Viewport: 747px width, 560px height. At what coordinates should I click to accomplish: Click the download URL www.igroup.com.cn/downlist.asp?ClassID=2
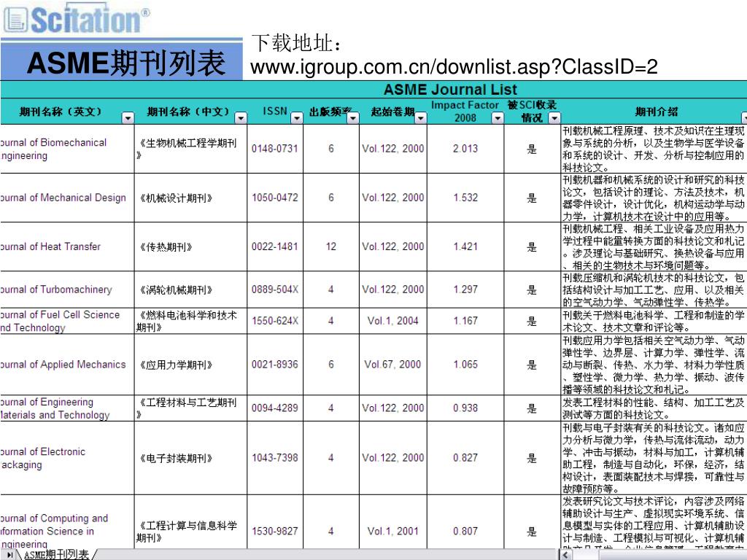(454, 66)
